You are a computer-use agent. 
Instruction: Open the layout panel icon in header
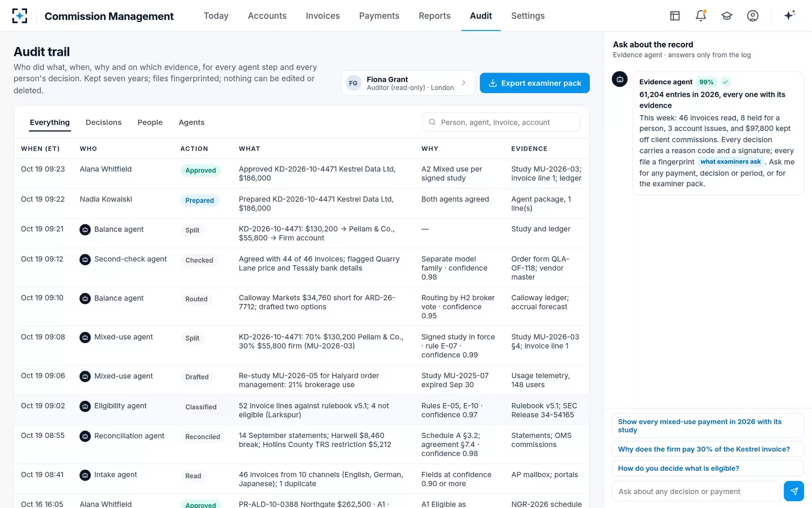point(675,16)
